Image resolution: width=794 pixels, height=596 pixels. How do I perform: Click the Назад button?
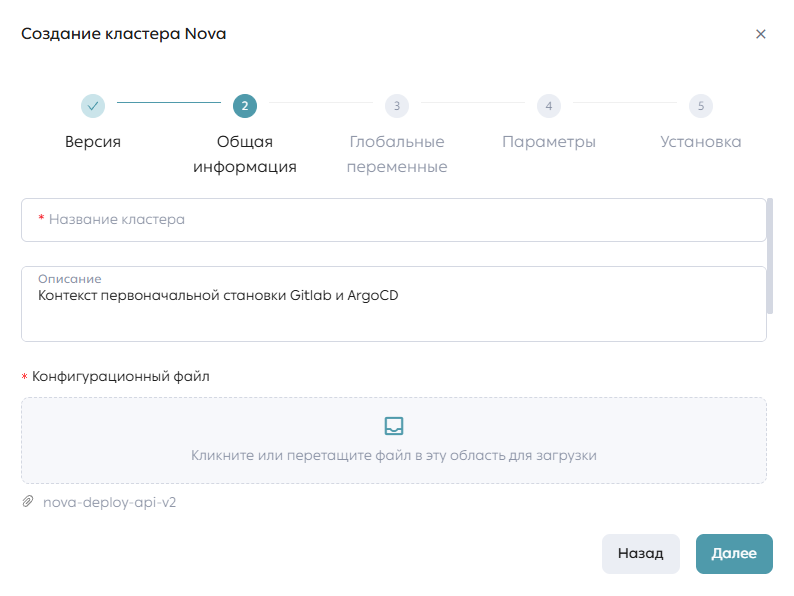tap(641, 553)
